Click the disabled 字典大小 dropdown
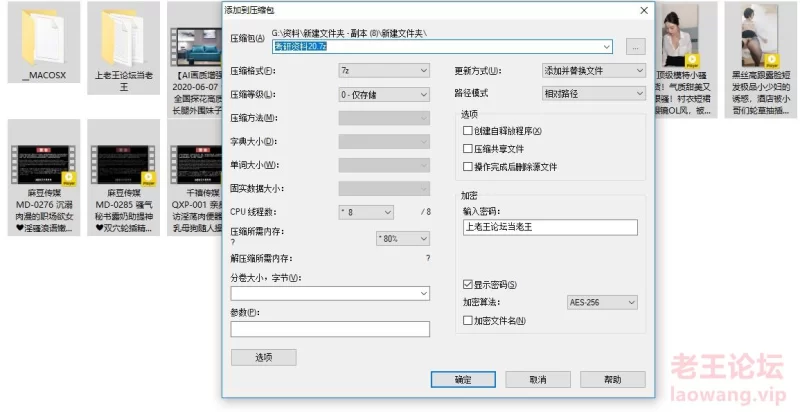This screenshot has width=800, height=412. click(x=384, y=141)
